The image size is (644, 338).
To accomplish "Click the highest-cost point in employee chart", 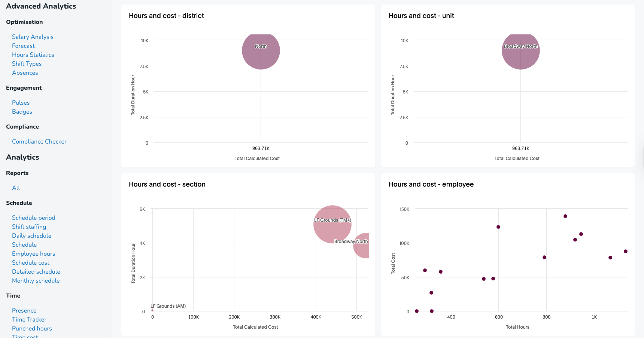I will click(x=565, y=216).
